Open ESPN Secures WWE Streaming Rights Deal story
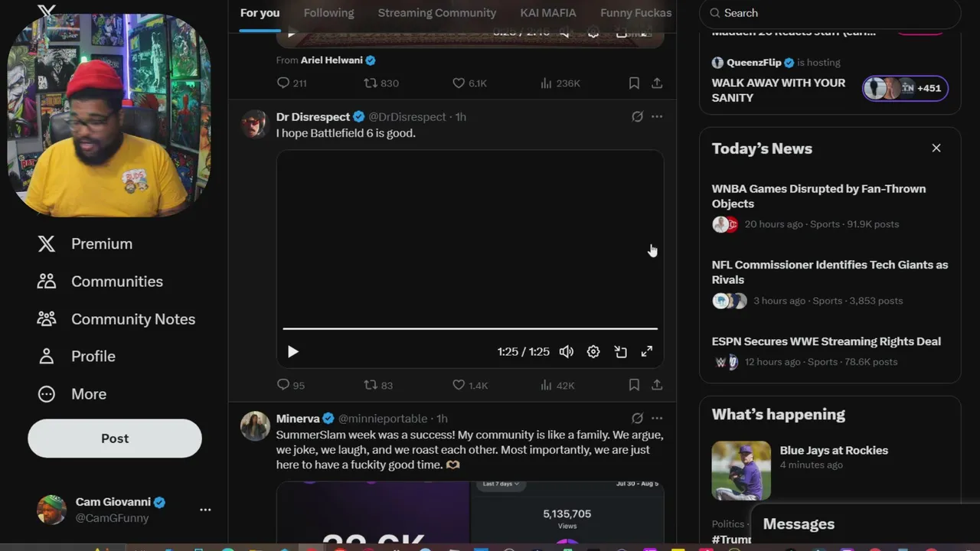Viewport: 980px width, 551px height. (830, 351)
